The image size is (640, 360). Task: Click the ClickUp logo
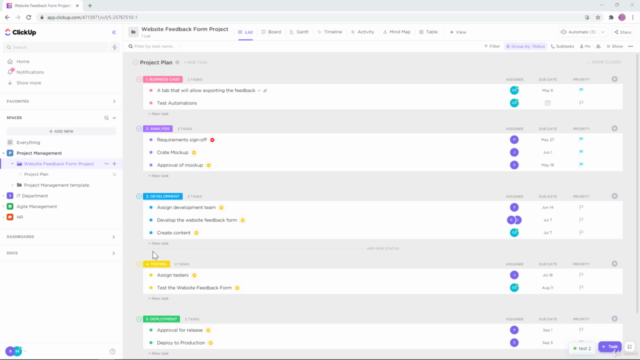(x=20, y=32)
